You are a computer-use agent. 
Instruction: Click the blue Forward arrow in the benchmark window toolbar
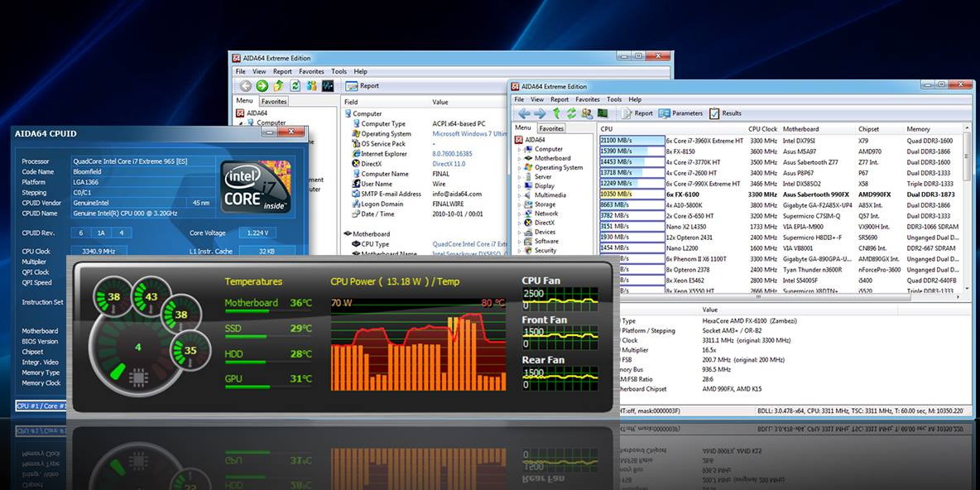[540, 113]
